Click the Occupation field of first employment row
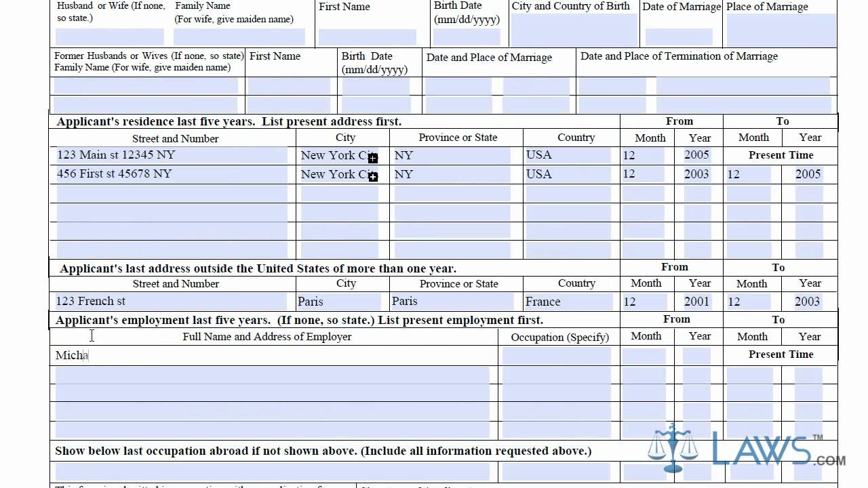The width and height of the screenshot is (868, 488). click(556, 356)
